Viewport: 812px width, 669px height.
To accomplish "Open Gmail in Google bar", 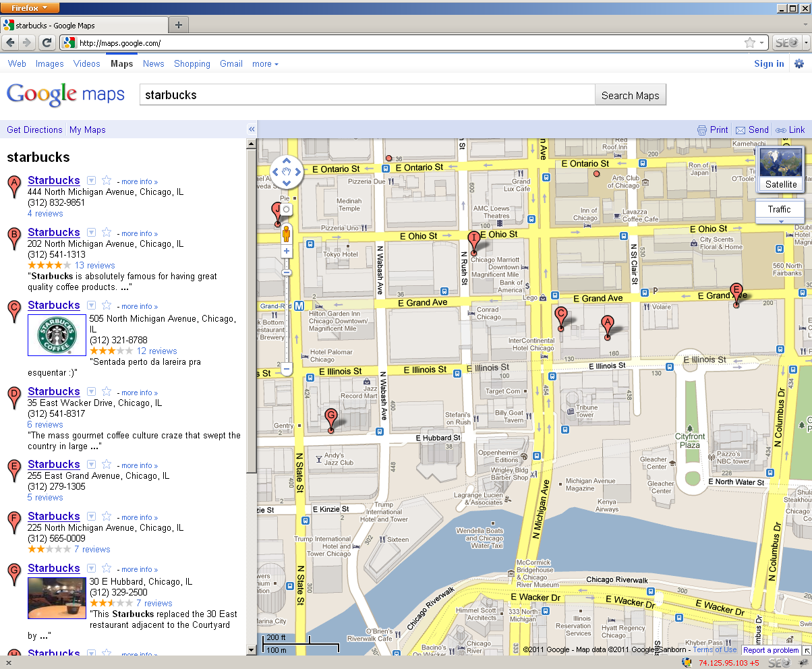I will point(231,64).
